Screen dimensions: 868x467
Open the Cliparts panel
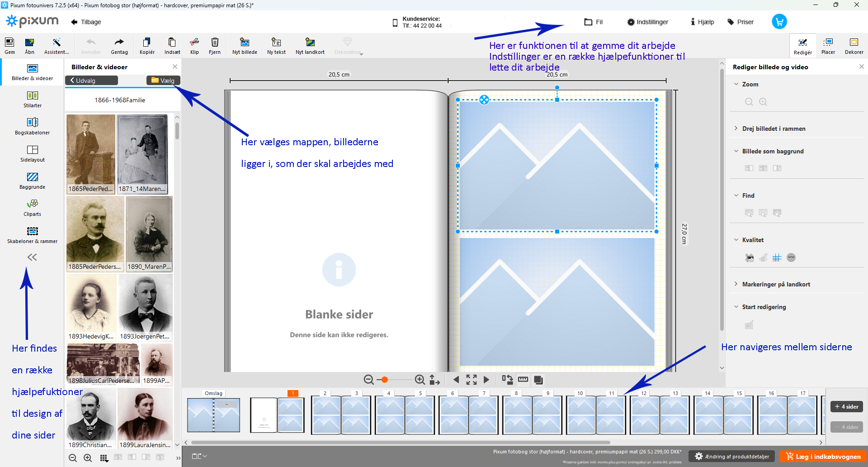pos(33,208)
